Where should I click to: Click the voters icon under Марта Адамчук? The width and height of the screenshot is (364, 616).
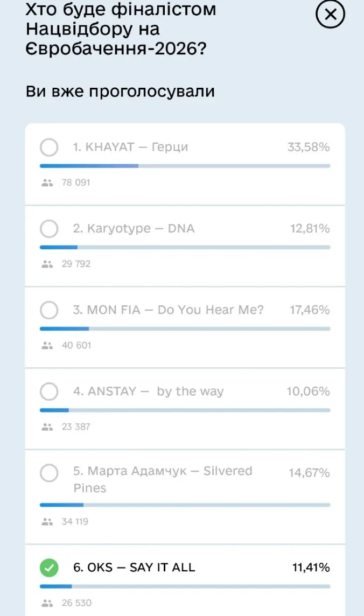pyautogui.click(x=47, y=522)
